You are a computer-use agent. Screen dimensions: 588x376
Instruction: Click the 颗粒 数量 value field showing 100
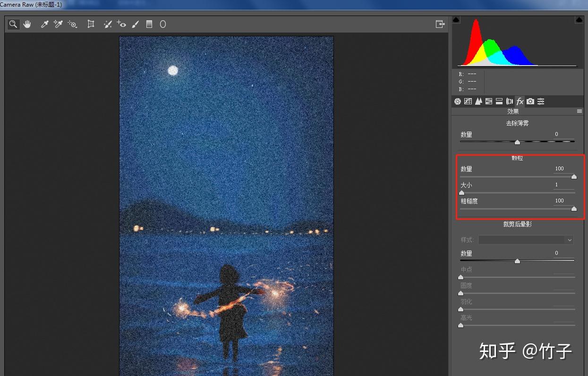click(564, 169)
